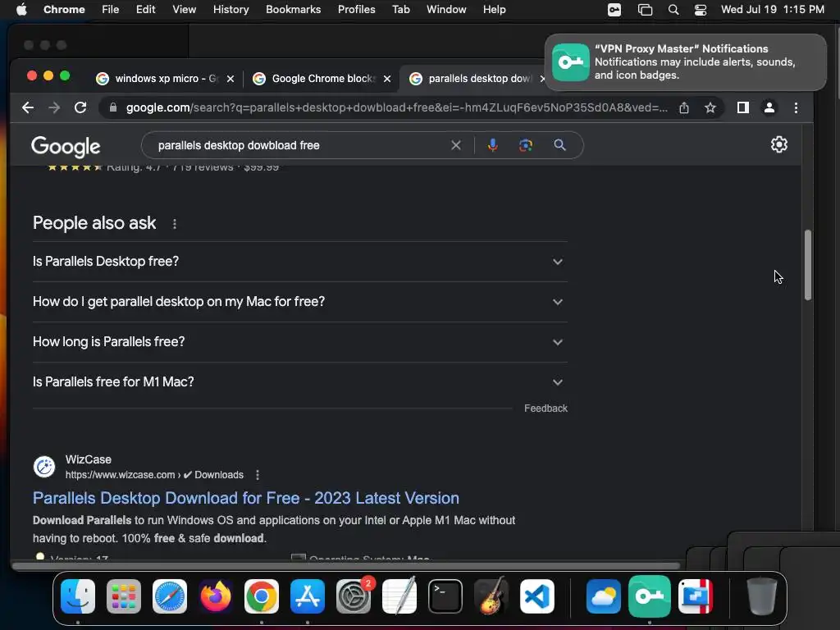The image size is (840, 630).
Task: Go to Google homepage via logo
Action: (66, 146)
